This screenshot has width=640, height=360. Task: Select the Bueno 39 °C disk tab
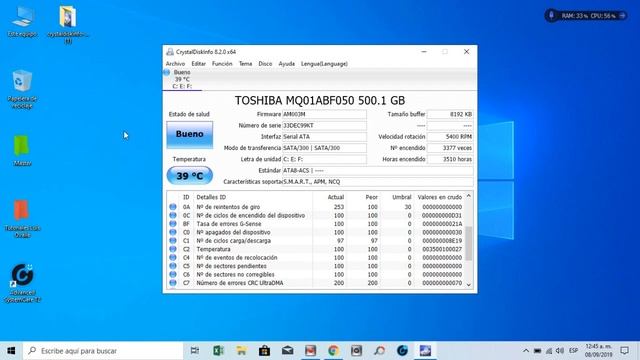tap(182, 79)
